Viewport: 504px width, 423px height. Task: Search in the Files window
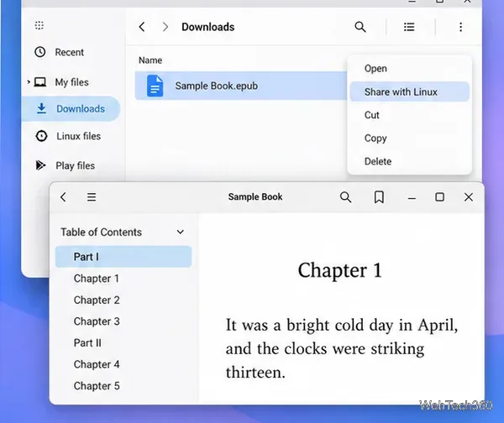click(x=360, y=27)
